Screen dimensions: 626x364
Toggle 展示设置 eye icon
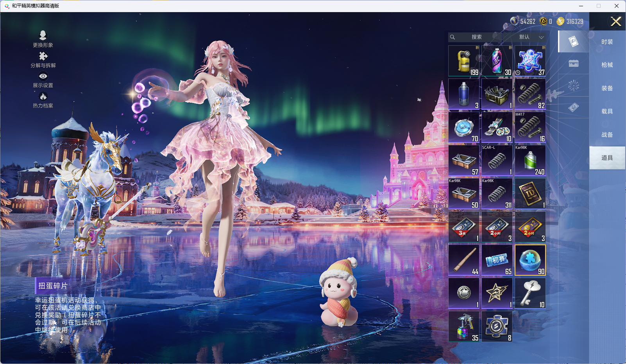[43, 77]
